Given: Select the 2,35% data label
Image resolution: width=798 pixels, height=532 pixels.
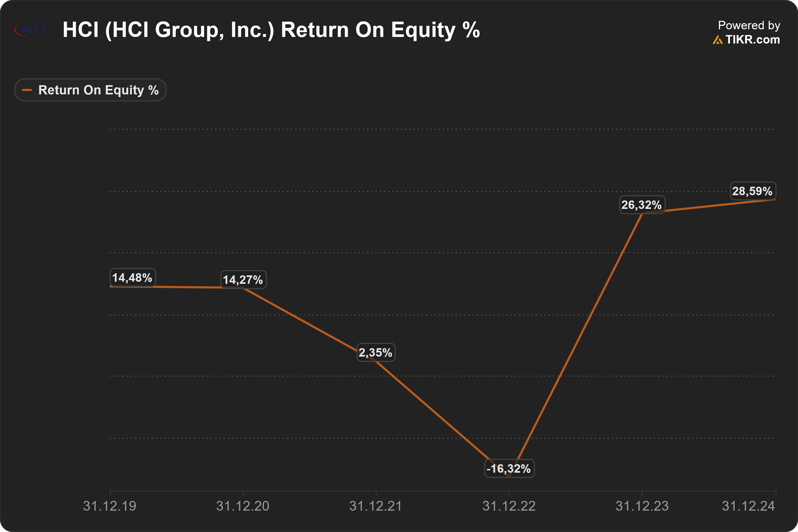Looking at the screenshot, I should click(376, 352).
